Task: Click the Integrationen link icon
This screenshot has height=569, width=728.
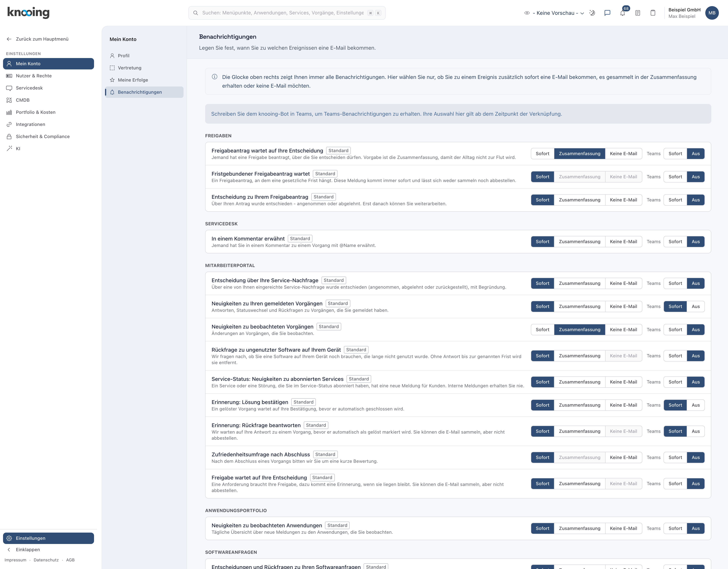Action: (9, 124)
